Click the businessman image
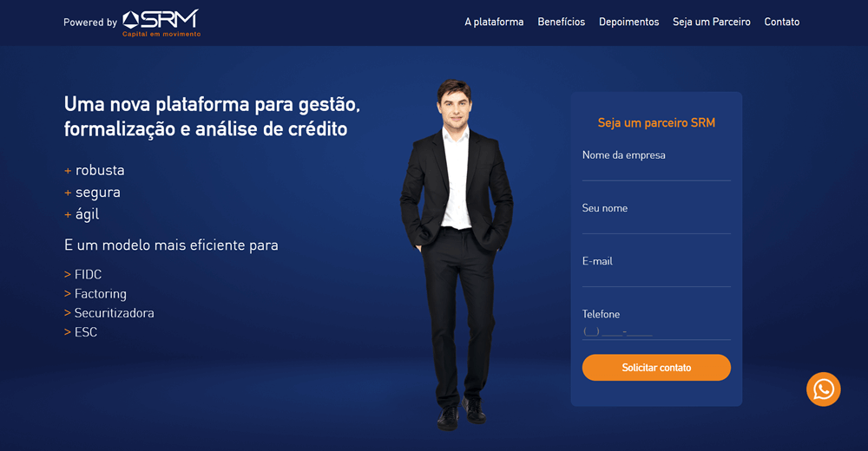 (457, 254)
